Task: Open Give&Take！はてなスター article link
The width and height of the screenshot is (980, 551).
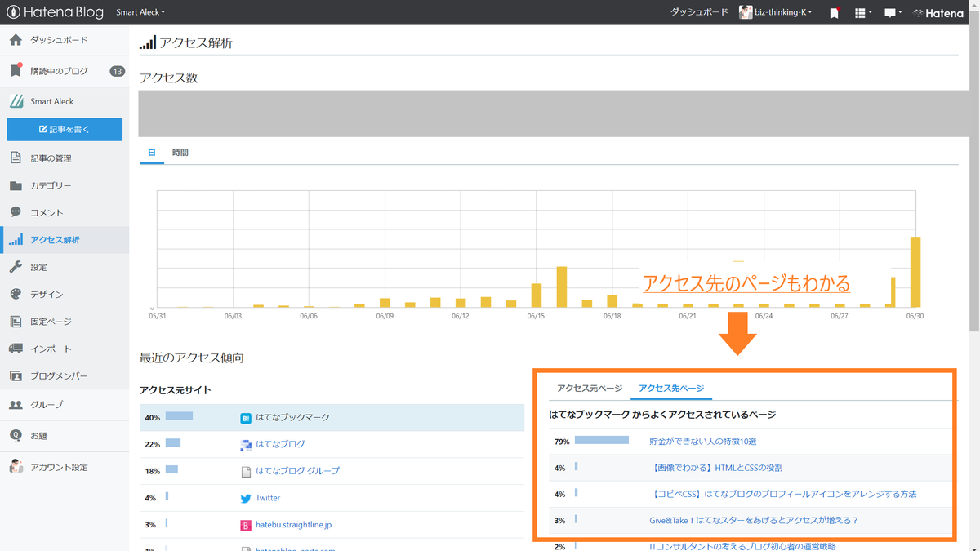Action: [x=753, y=520]
